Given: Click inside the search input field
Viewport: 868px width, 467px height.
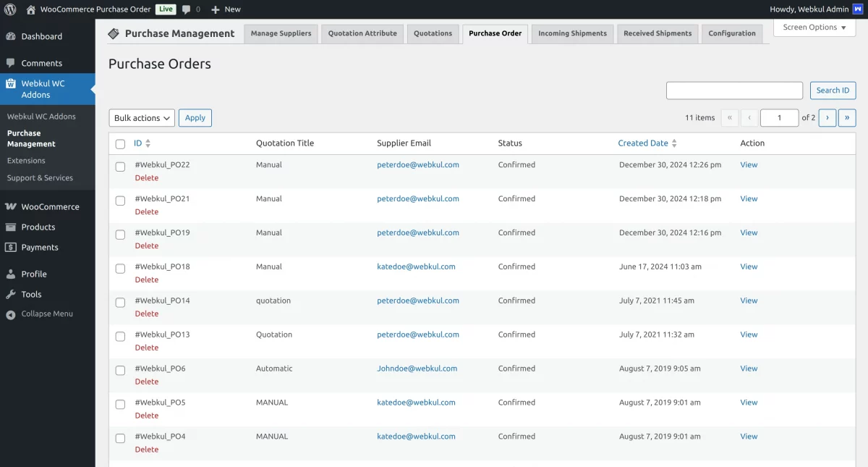Looking at the screenshot, I should click(734, 90).
